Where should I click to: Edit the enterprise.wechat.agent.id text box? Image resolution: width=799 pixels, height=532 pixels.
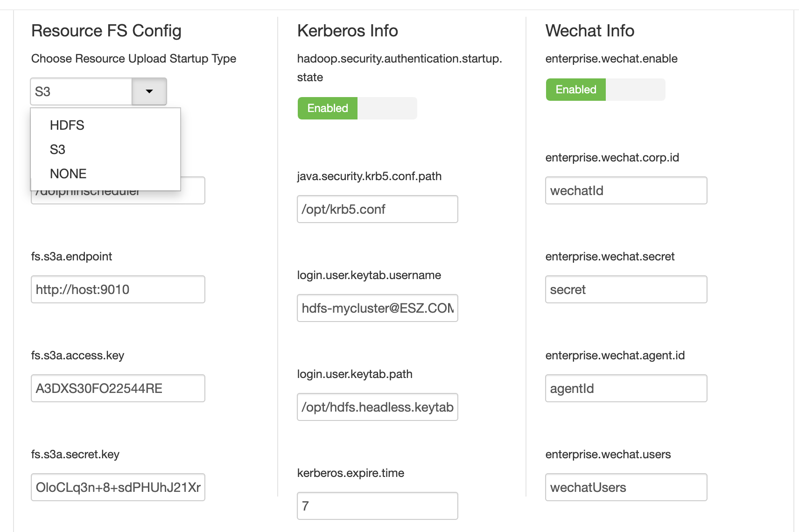(x=626, y=388)
